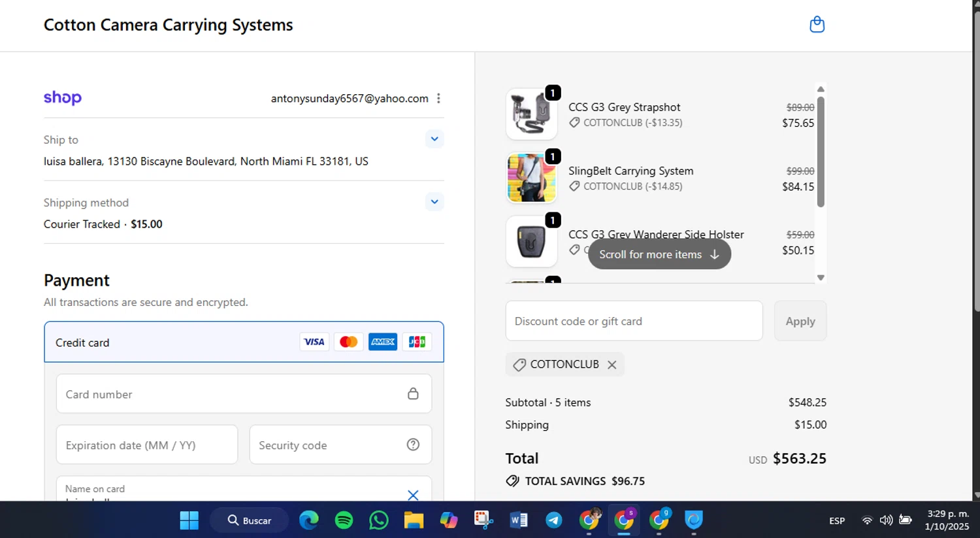Click the Payment section heading
Viewport: 980px width, 538px height.
tap(76, 280)
